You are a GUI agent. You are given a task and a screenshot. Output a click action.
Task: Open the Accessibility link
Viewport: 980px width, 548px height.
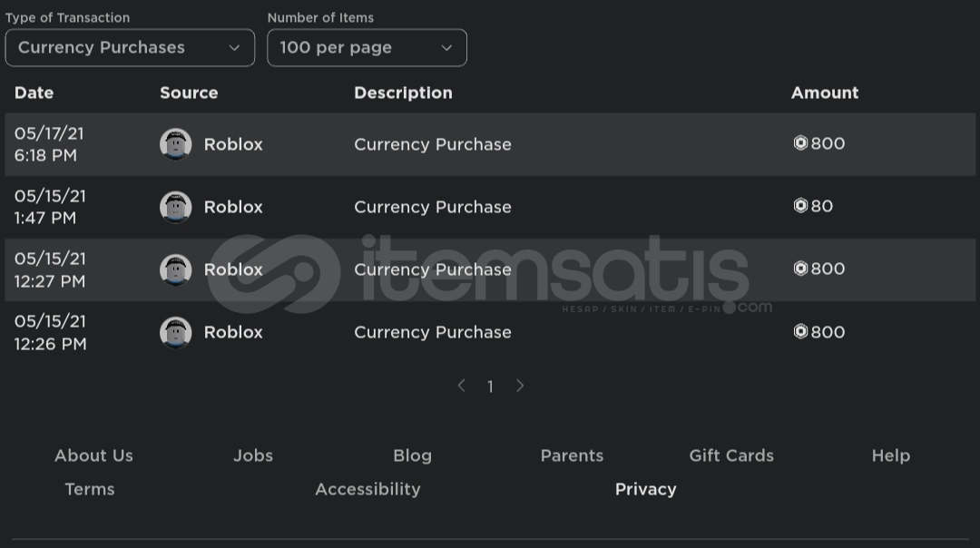[x=367, y=489]
